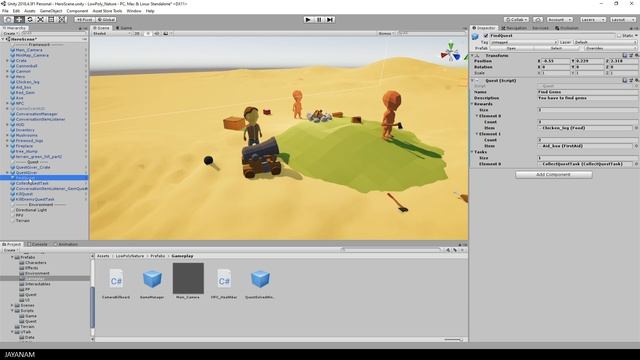
Task: Open the Account dropdown
Action: coord(559,20)
